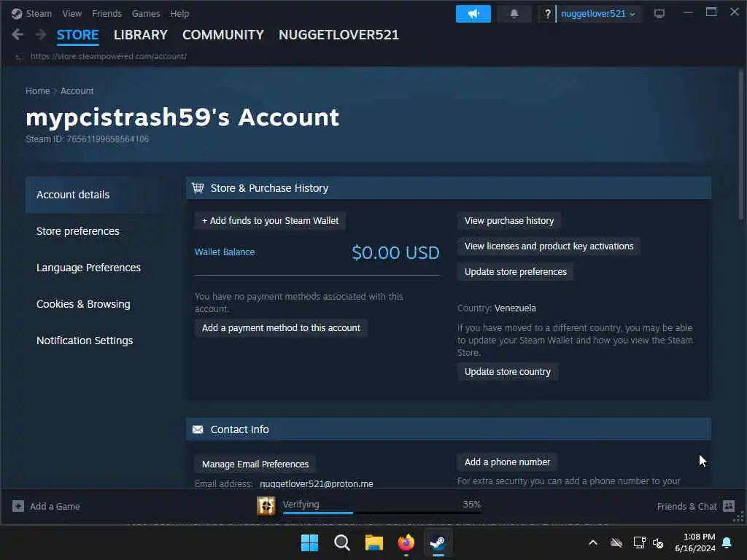Image resolution: width=747 pixels, height=560 pixels.
Task: Click Manage Email Preferences
Action: click(x=255, y=464)
